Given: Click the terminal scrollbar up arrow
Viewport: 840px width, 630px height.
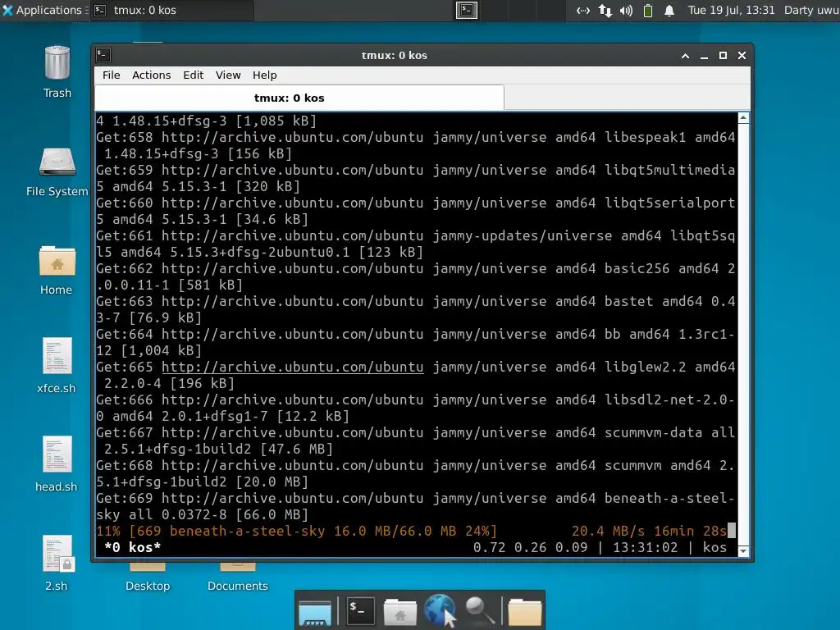Looking at the screenshot, I should pos(743,118).
